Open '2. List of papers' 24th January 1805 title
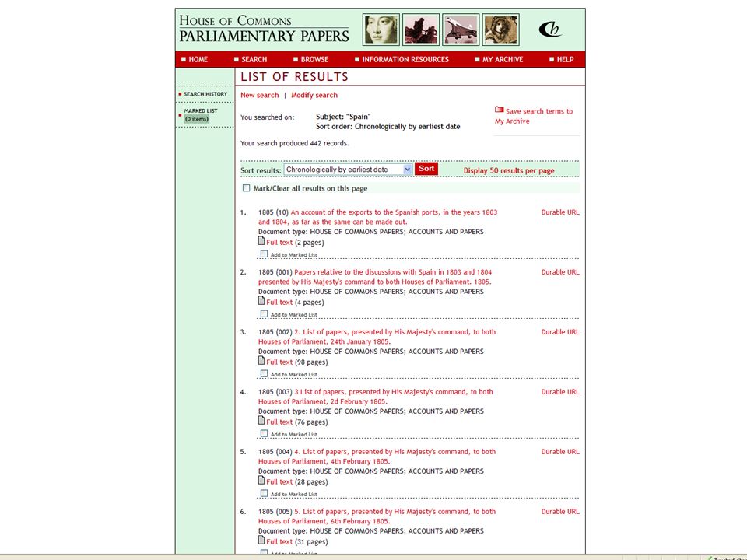747x560 pixels. click(377, 337)
